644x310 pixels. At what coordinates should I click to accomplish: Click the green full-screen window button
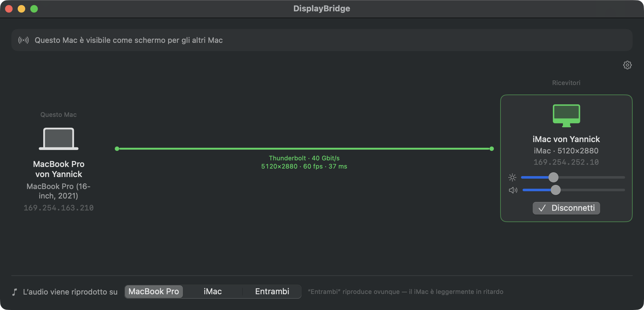[34, 9]
